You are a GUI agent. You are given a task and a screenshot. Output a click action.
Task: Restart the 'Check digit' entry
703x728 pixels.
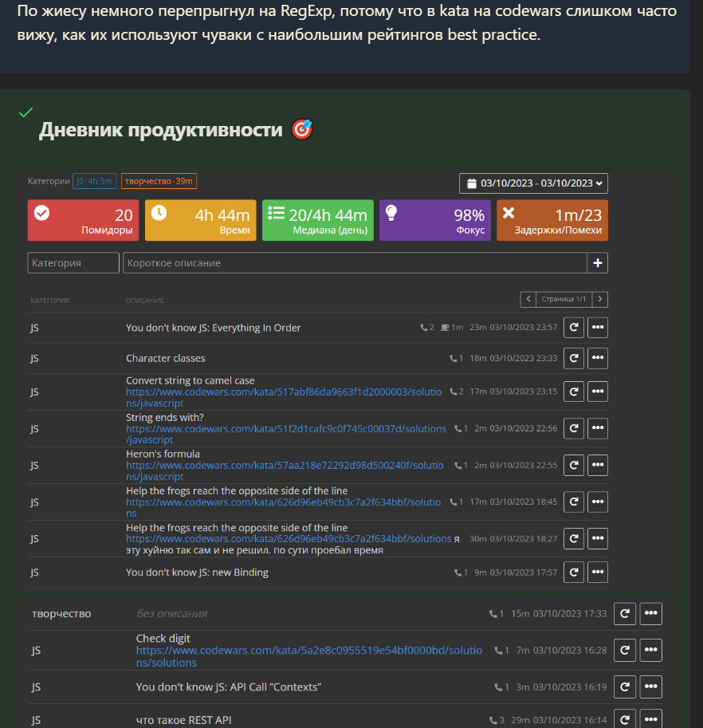coord(625,650)
